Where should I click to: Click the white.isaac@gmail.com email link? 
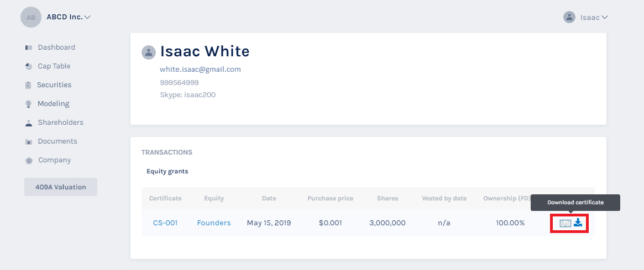(200, 70)
